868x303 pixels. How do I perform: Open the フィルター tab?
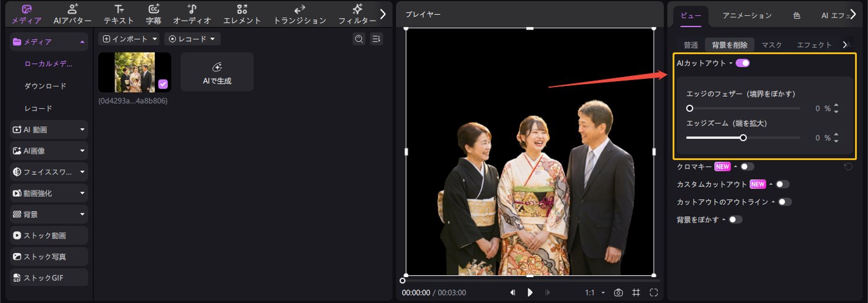(357, 14)
